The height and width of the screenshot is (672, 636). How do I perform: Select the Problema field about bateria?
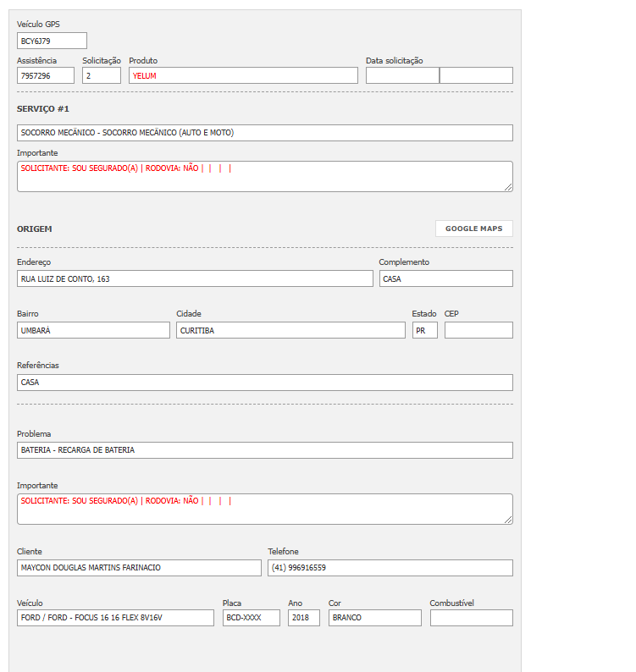click(264, 450)
